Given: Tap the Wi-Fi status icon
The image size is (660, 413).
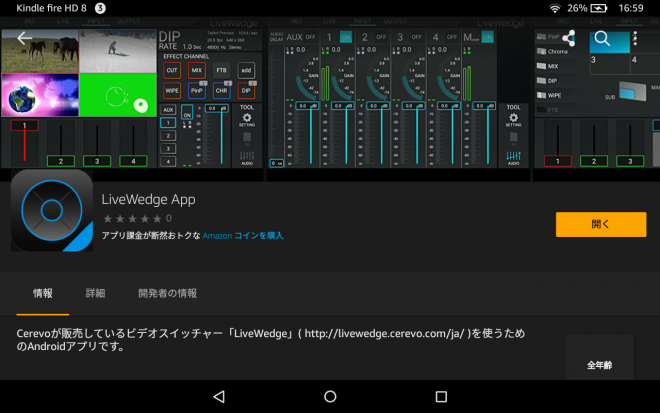Looking at the screenshot, I should (555, 8).
